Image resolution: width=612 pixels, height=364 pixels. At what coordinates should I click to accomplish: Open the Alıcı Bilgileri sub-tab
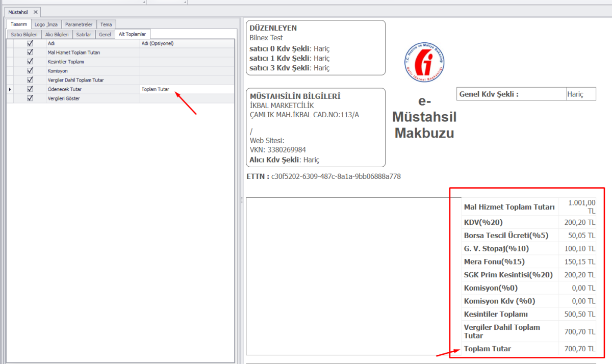(57, 34)
